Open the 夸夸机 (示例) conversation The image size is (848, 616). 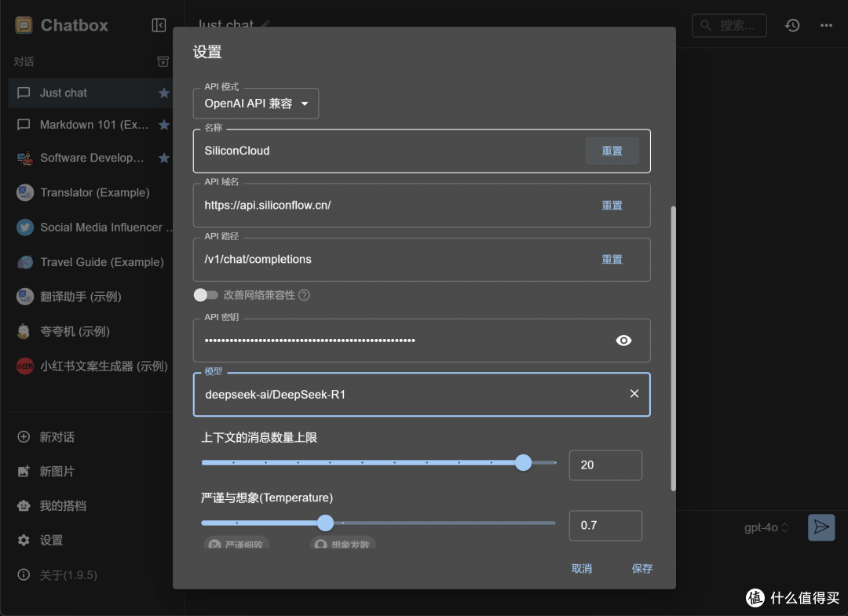pos(90,331)
